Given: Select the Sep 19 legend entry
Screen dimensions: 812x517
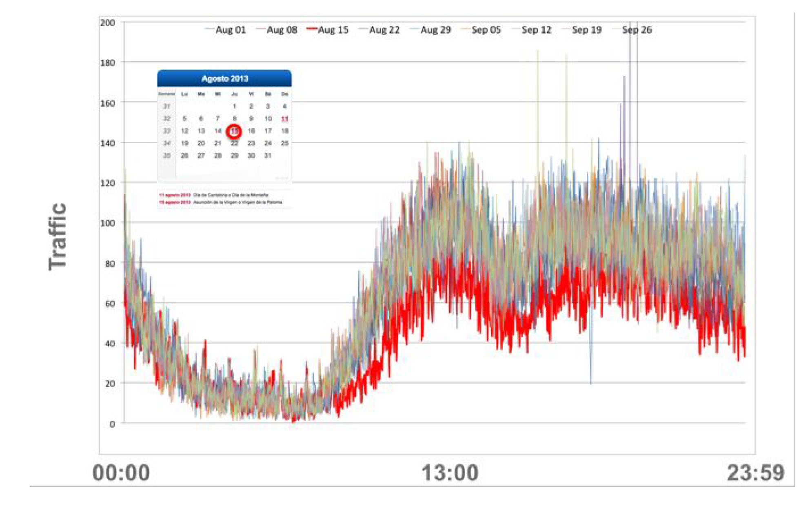Looking at the screenshot, I should [582, 30].
